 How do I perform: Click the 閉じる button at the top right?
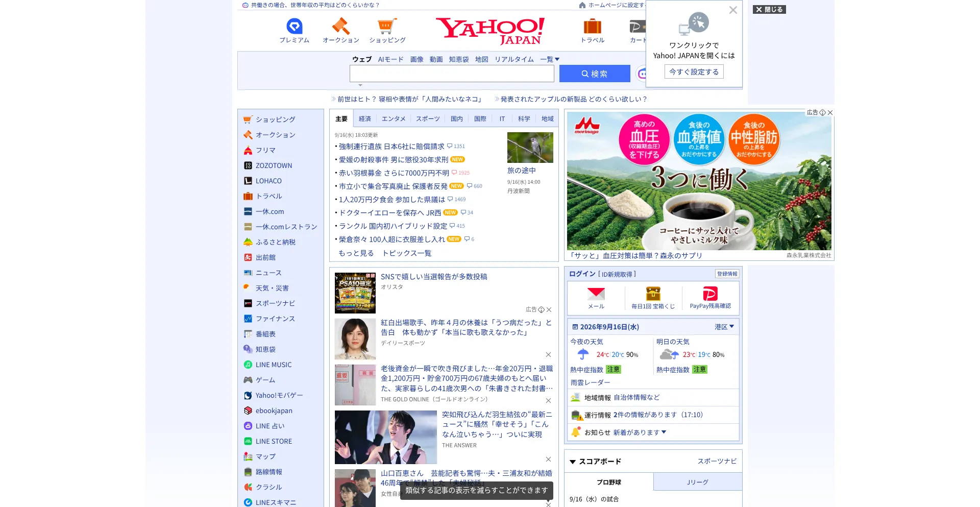(769, 10)
